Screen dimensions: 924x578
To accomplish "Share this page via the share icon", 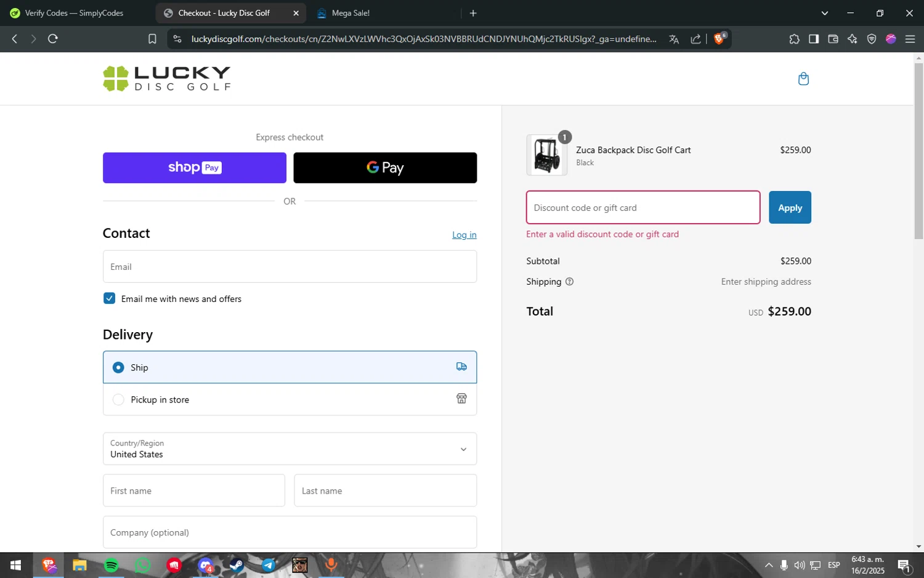I will pyautogui.click(x=695, y=39).
